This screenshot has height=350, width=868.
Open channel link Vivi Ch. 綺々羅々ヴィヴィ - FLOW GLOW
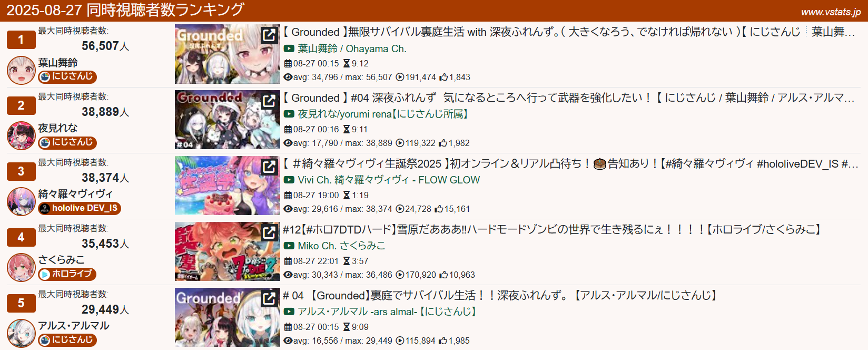pyautogui.click(x=389, y=180)
